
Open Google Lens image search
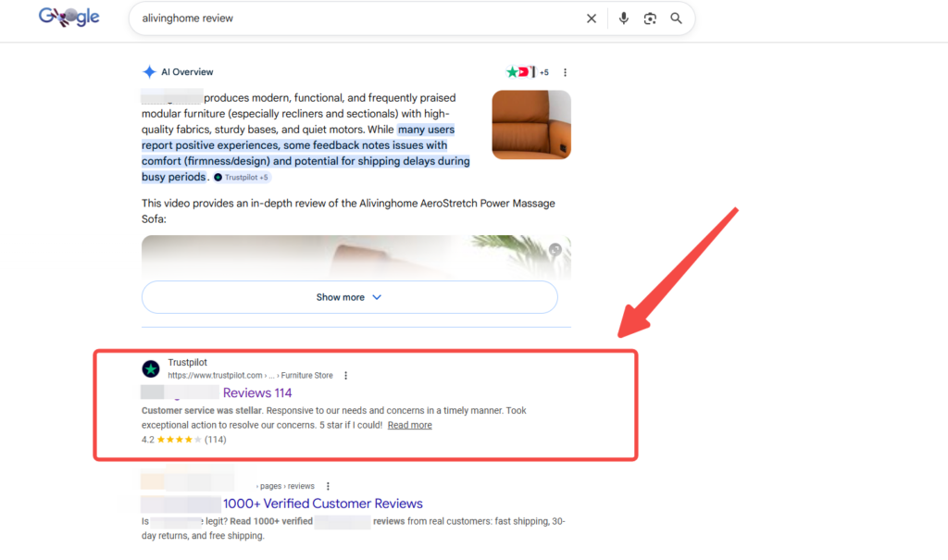pos(650,19)
